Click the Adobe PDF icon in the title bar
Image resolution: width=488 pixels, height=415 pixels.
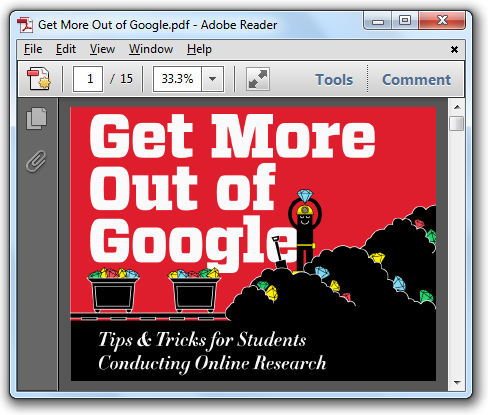(25, 25)
